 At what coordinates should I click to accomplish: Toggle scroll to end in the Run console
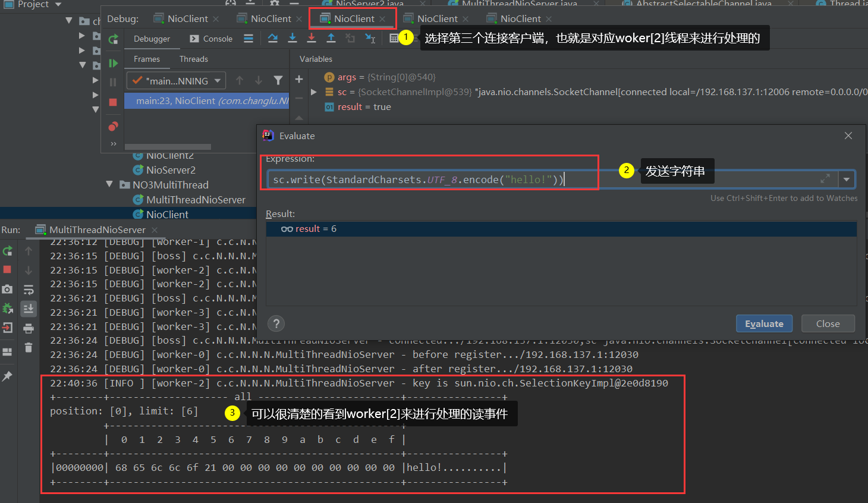click(28, 309)
